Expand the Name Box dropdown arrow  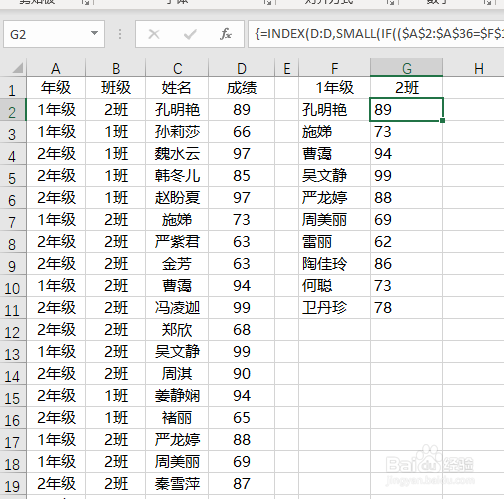(x=95, y=33)
